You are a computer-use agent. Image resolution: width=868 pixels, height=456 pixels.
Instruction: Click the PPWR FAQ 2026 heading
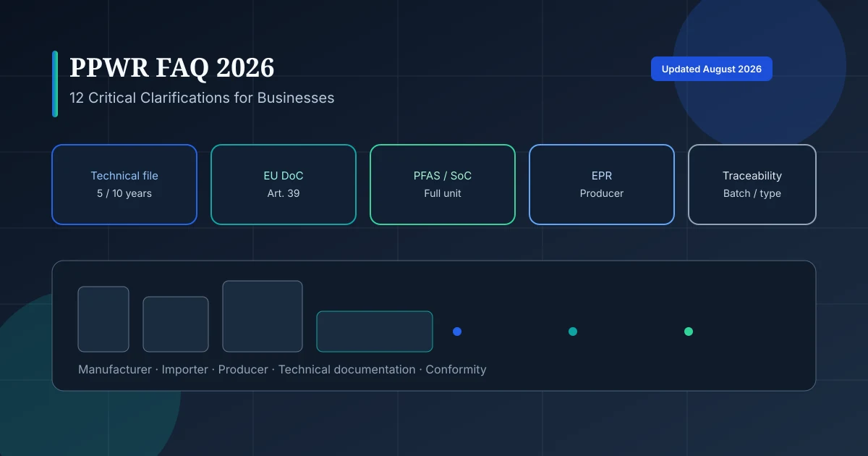(172, 67)
